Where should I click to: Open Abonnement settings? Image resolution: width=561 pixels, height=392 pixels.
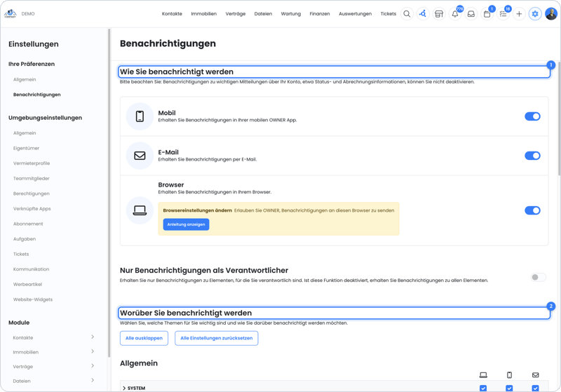[28, 224]
